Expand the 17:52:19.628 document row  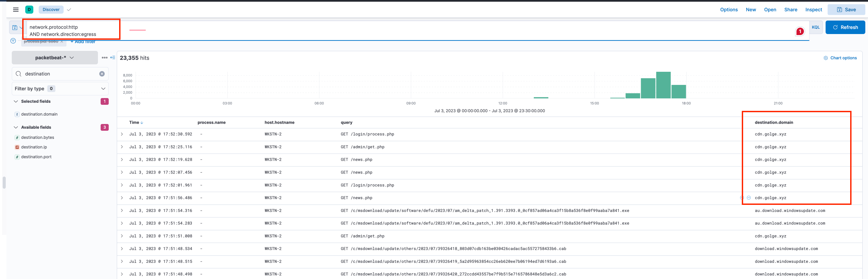point(122,160)
